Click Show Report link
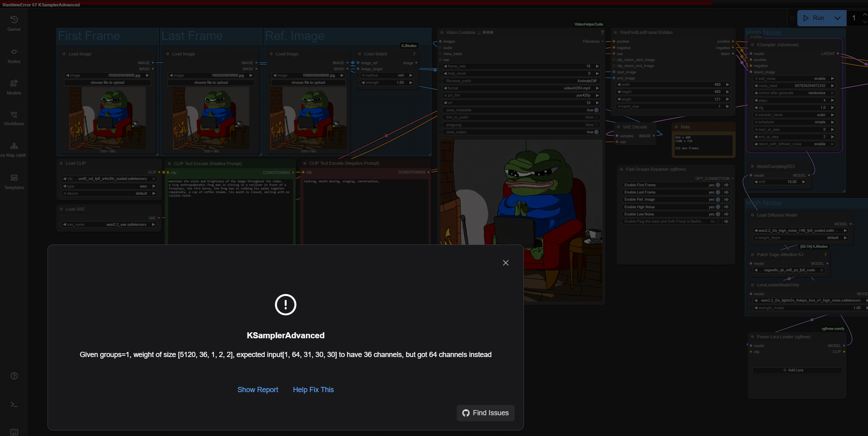Image resolution: width=868 pixels, height=436 pixels. pos(258,390)
